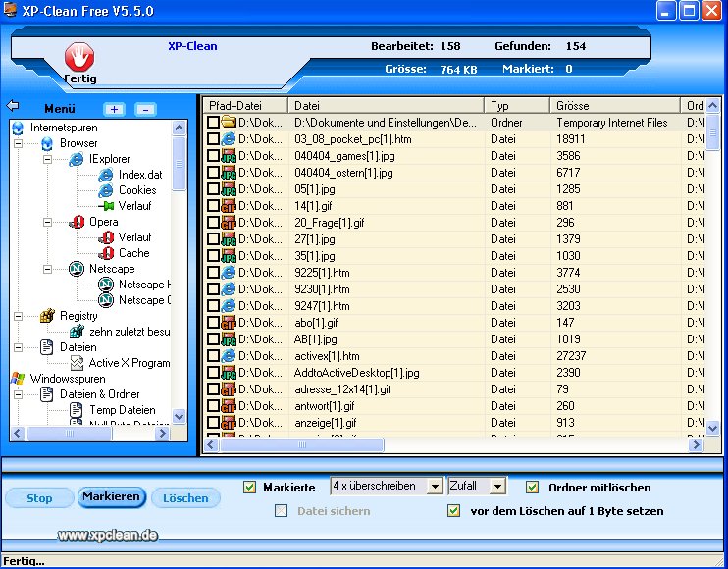Click the red Fertig stop-hand icon
Image resolution: width=728 pixels, height=569 pixels.
[x=78, y=58]
